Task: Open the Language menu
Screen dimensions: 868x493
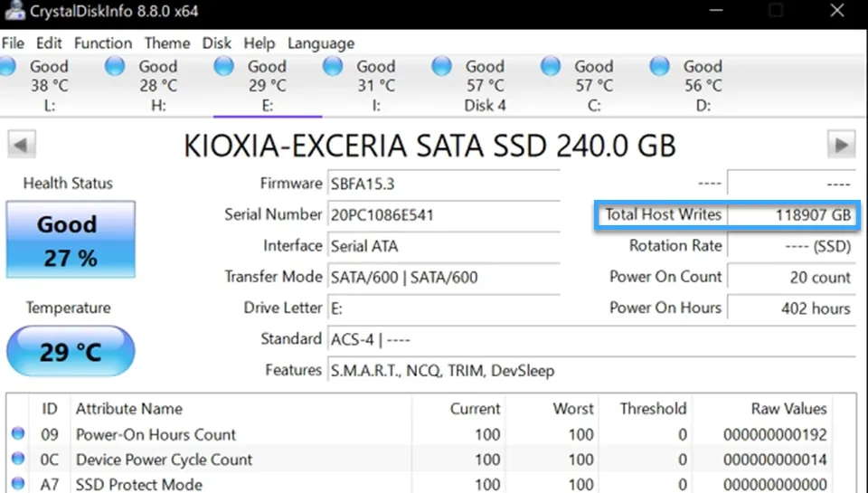Action: click(321, 43)
